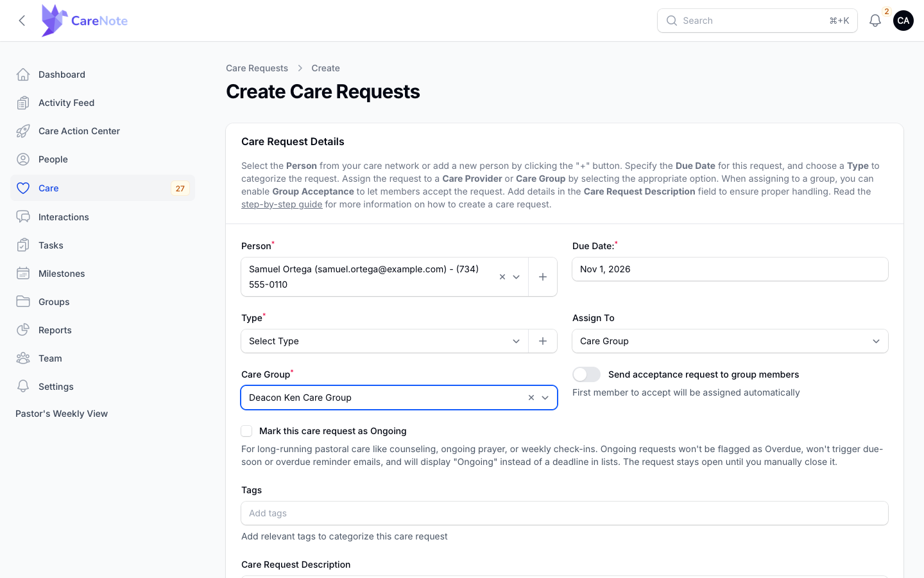Click the Interactions chat bubbles icon
Screen dimensions: 924x578
pyautogui.click(x=23, y=217)
